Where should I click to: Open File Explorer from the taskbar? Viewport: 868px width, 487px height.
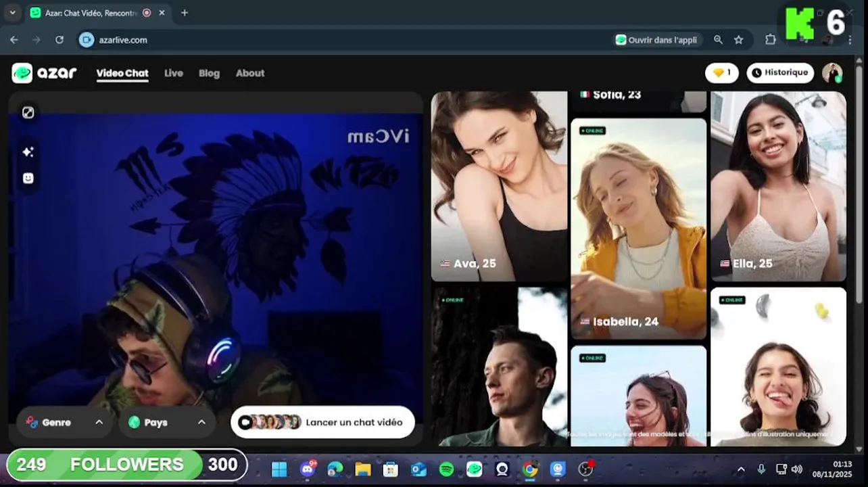(363, 469)
